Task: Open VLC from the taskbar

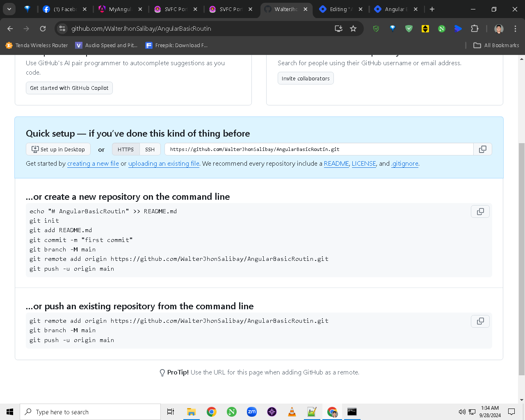Action: [292, 412]
